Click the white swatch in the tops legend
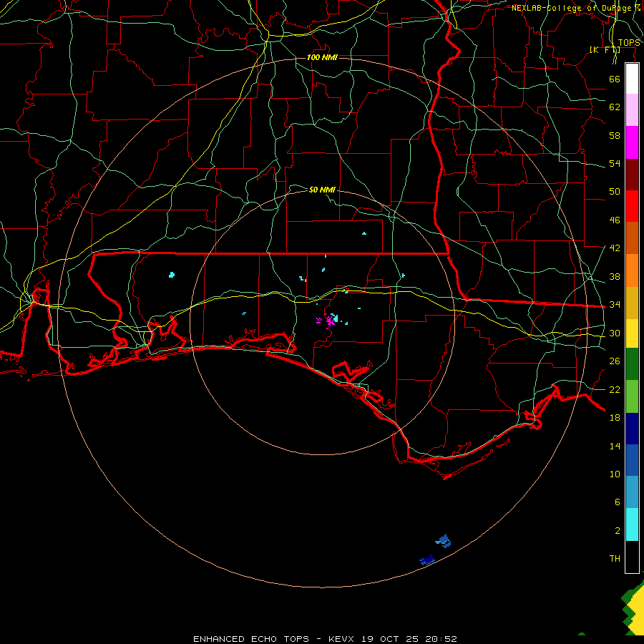Viewport: 644px width, 644px height. (x=632, y=79)
